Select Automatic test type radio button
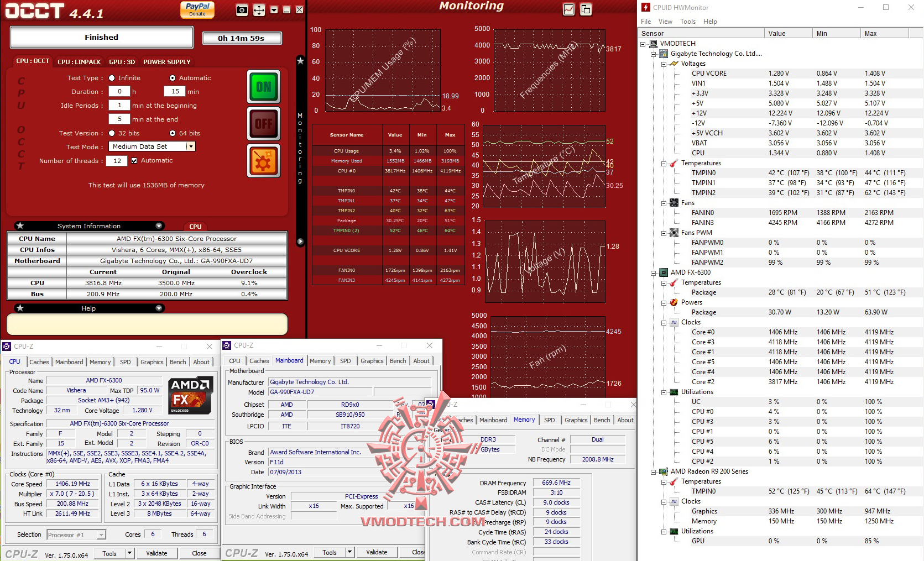The image size is (924, 561). tap(173, 78)
